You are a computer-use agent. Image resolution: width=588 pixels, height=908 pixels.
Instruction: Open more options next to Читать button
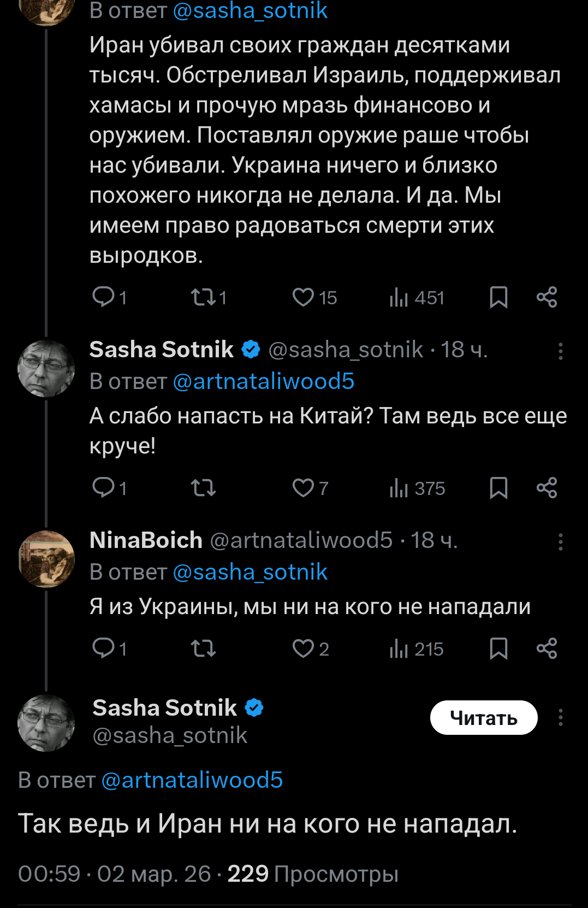(x=560, y=717)
